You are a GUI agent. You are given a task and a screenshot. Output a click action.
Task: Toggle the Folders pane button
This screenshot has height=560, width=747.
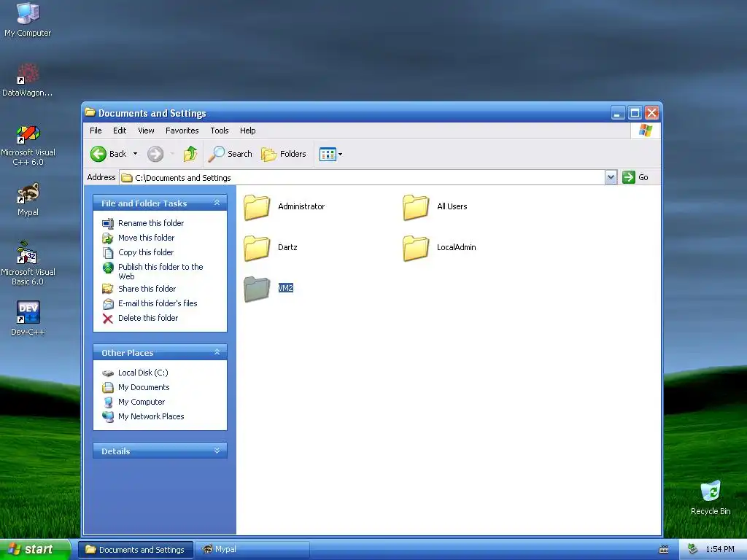tap(284, 154)
